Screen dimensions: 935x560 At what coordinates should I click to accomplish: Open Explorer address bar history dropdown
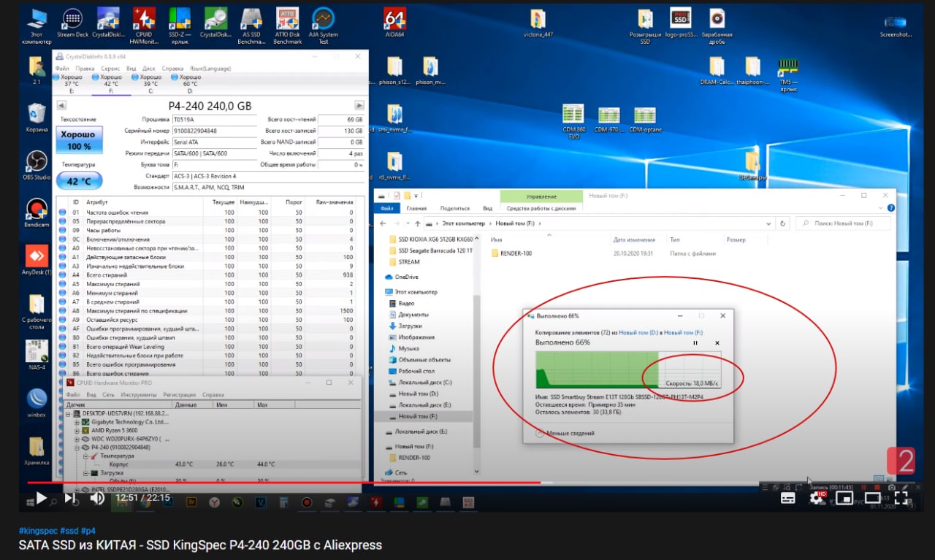768,223
